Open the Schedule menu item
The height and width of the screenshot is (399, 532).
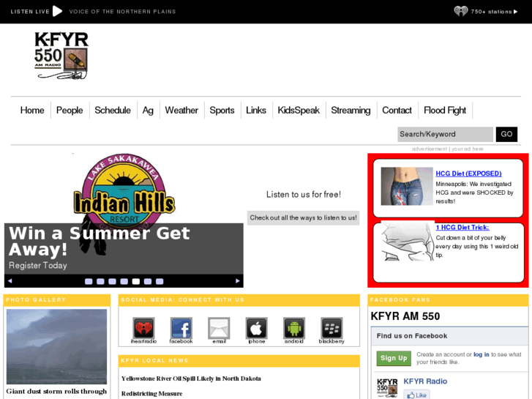[x=113, y=111]
